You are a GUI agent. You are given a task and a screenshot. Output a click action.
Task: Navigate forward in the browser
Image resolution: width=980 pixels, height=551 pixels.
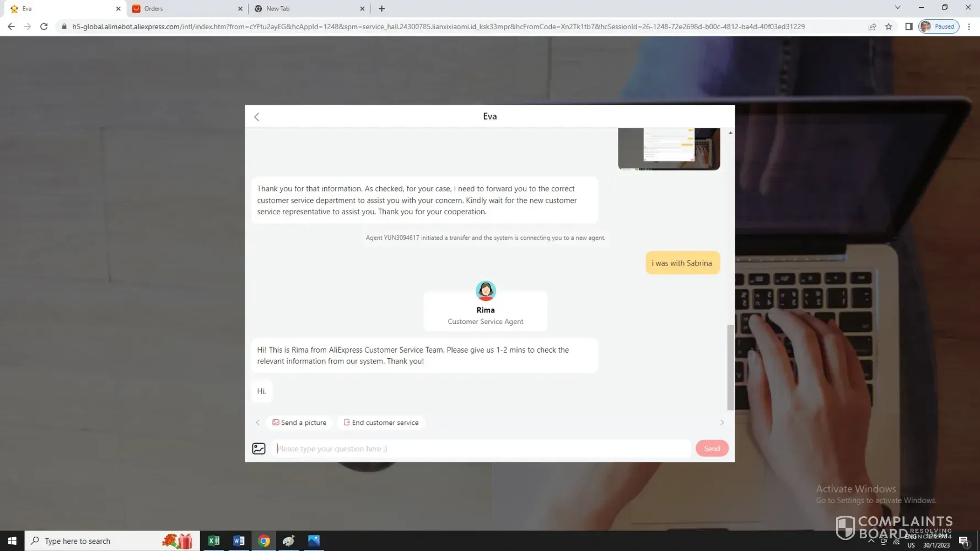[x=28, y=26]
